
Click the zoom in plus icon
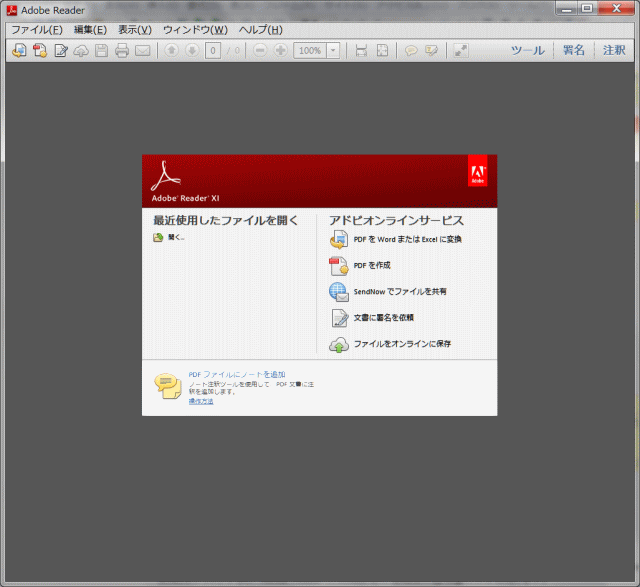280,50
